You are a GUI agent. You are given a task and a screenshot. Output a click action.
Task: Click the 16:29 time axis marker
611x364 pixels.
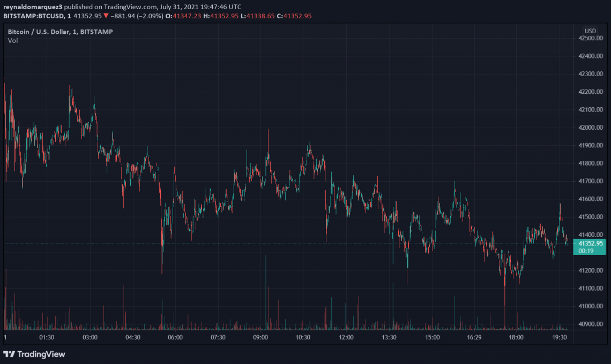pyautogui.click(x=474, y=337)
